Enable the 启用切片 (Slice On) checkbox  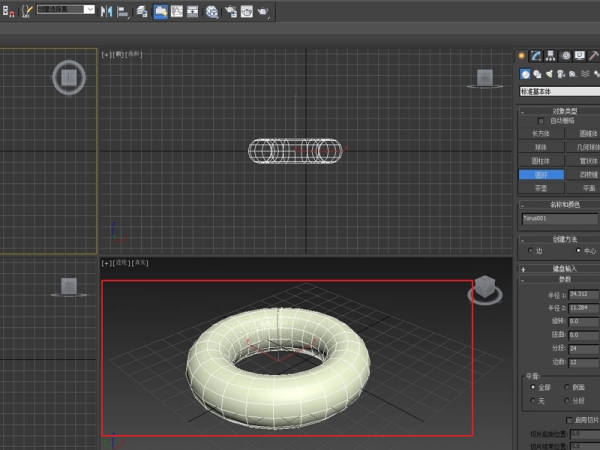point(568,419)
